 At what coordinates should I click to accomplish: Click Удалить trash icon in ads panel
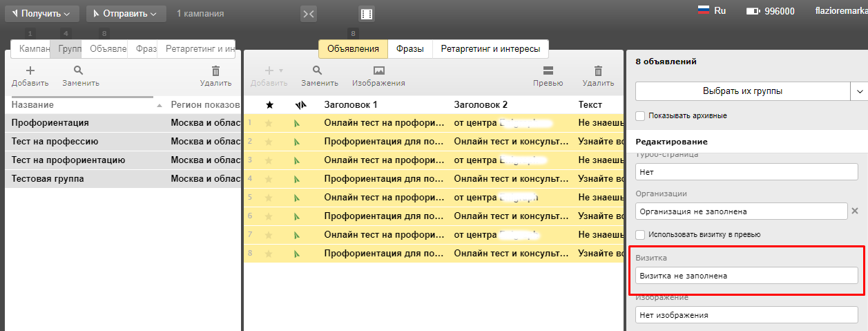(598, 70)
